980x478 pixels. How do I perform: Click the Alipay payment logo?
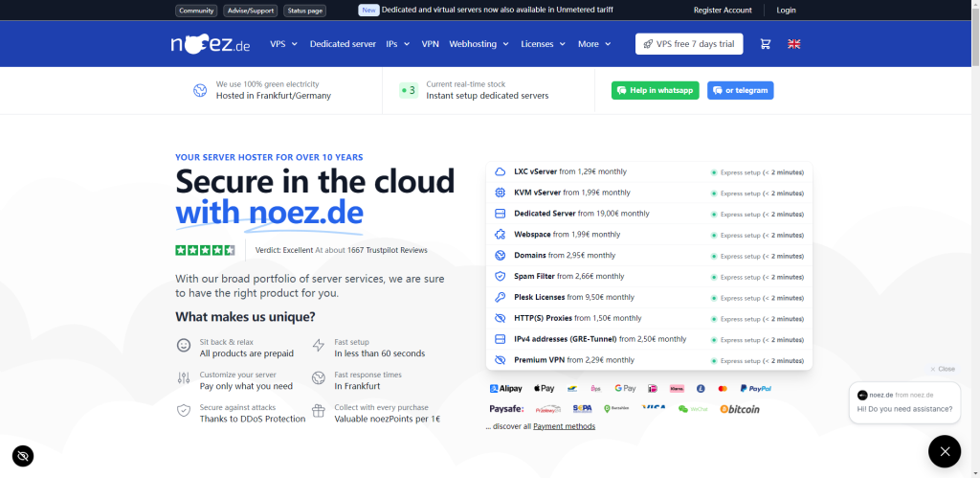tap(505, 389)
